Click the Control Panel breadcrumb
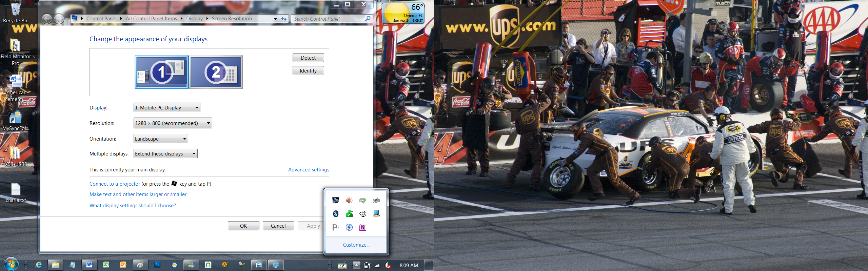868x271 pixels. point(101,19)
